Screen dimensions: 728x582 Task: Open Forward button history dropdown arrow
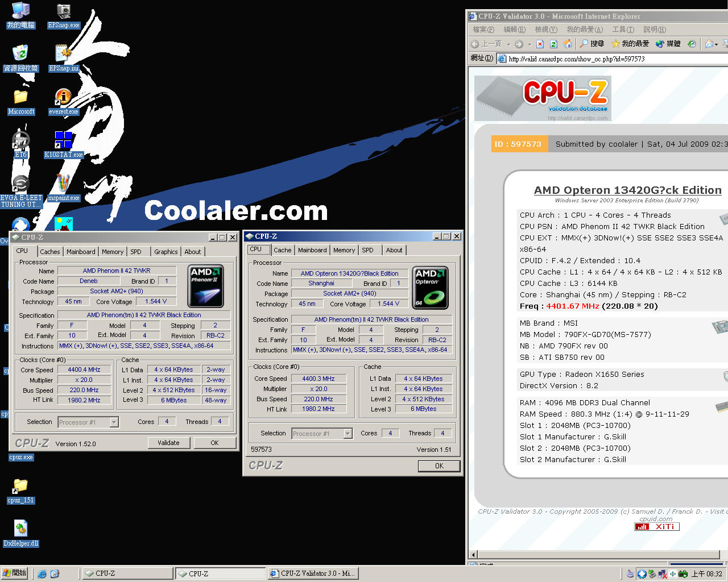(x=530, y=44)
